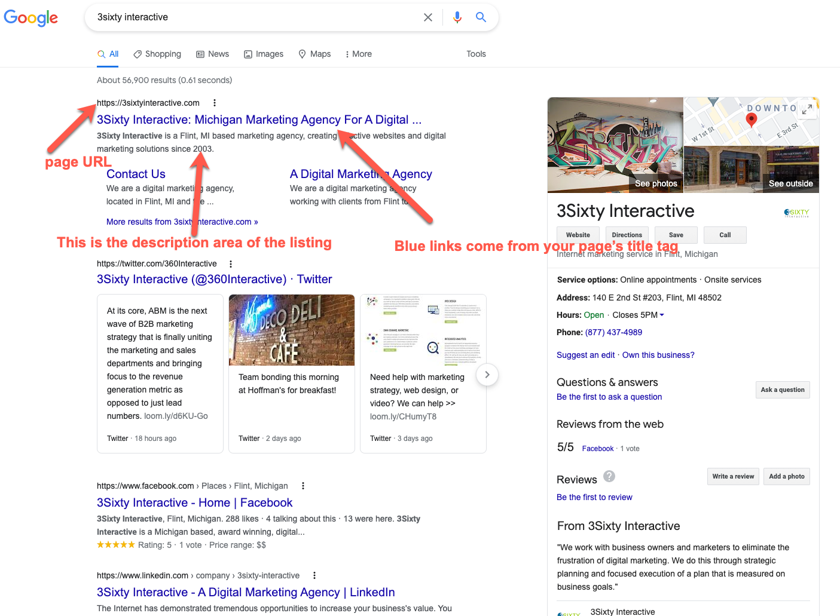The height and width of the screenshot is (616, 840).
Task: Click Ask a question button
Action: 783,390
